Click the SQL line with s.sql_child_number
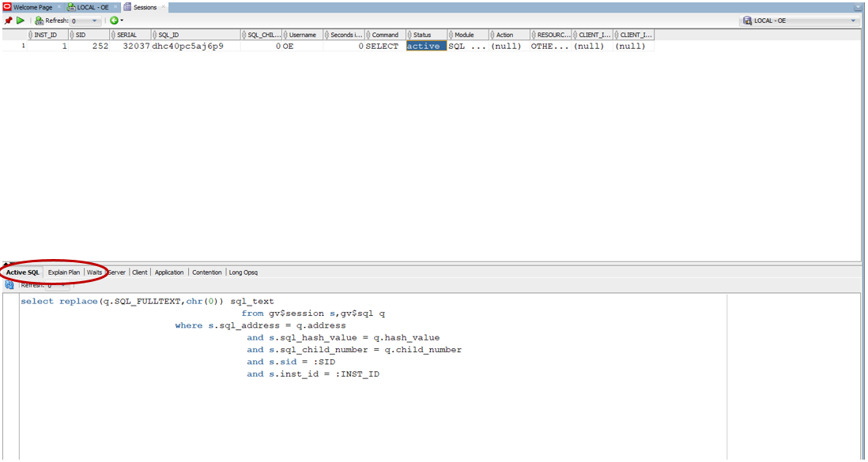Screen dimensions: 868x462 (354, 350)
